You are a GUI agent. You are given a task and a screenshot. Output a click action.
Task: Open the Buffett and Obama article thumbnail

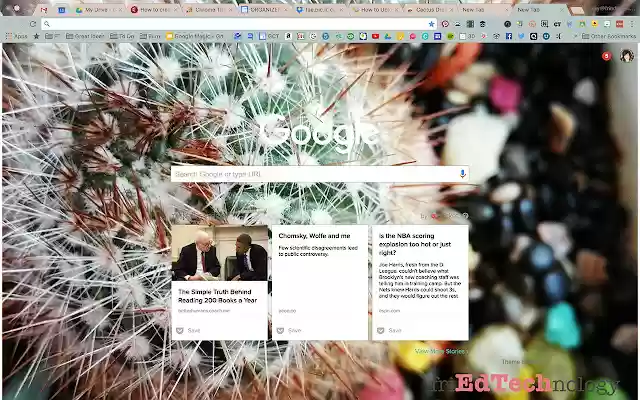[x=220, y=253]
